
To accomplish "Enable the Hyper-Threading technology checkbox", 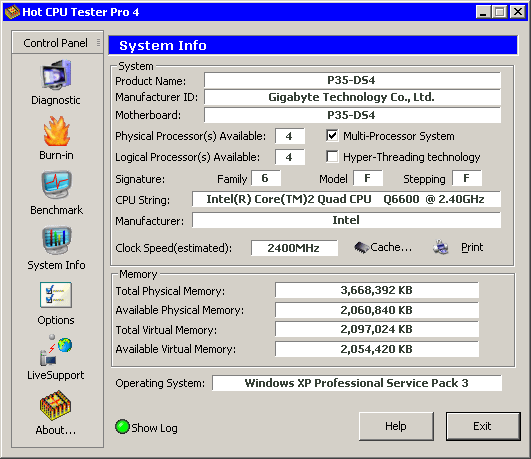I will click(x=332, y=157).
